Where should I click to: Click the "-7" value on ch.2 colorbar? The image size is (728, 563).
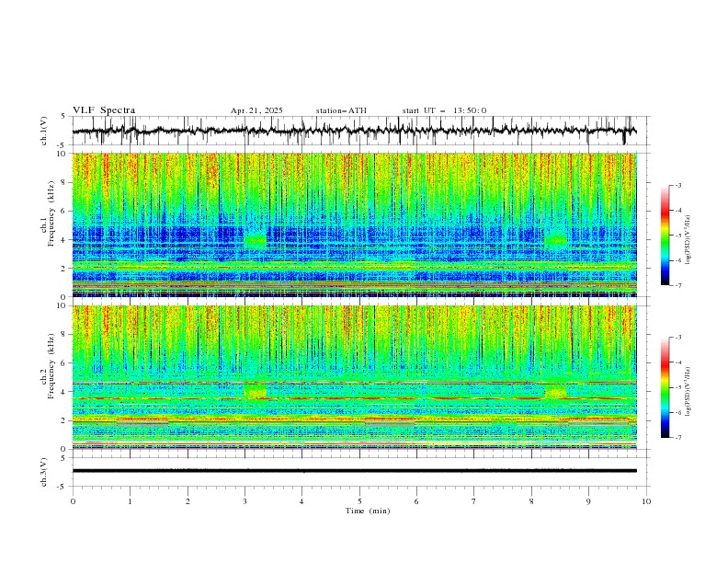point(677,437)
